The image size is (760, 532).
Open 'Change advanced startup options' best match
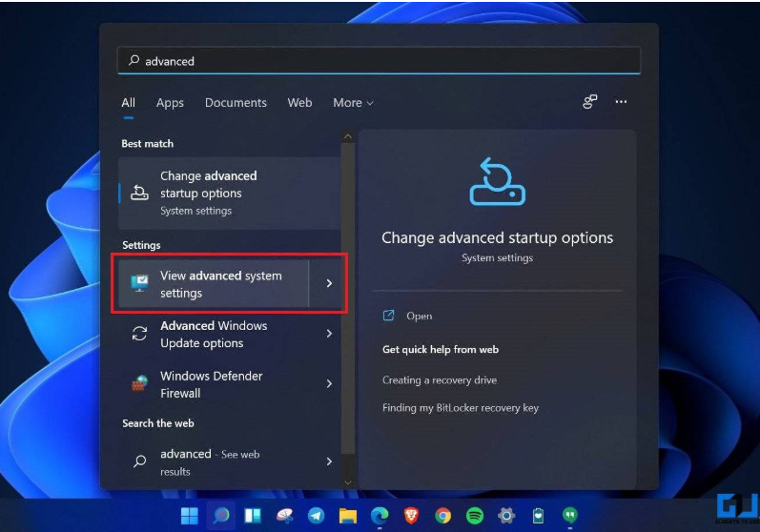[229, 193]
